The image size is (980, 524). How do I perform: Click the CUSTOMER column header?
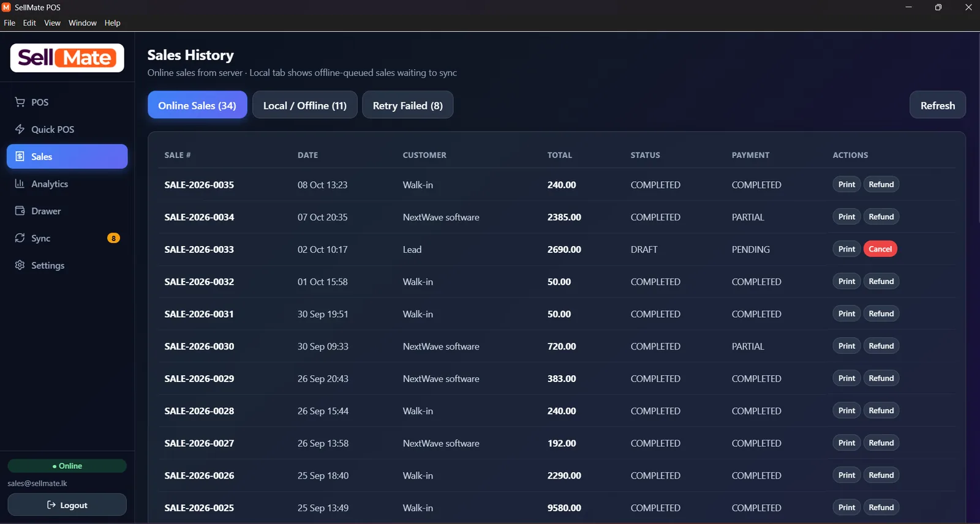(x=424, y=155)
